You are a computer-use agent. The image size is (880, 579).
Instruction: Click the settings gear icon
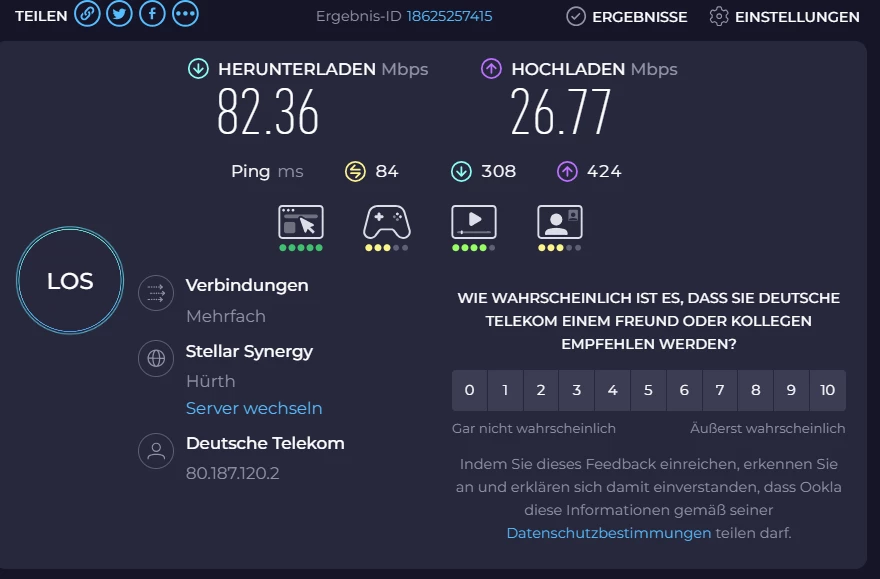(719, 16)
